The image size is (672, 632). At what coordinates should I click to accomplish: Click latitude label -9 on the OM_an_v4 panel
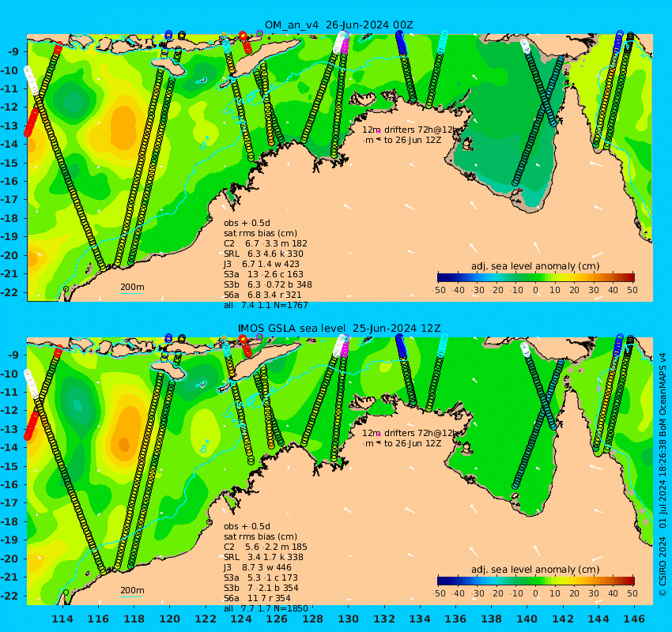[15, 52]
